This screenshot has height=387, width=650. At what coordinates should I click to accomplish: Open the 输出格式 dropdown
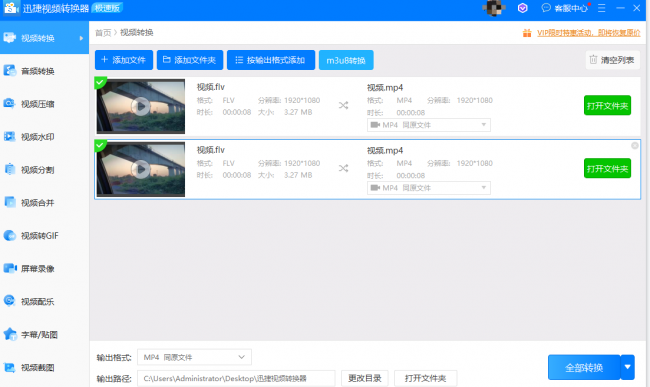point(194,357)
